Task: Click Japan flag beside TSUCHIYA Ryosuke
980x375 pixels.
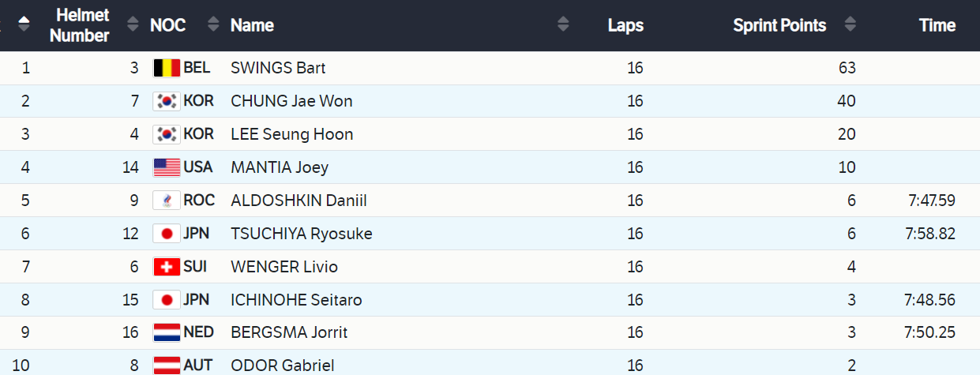Action: (166, 234)
